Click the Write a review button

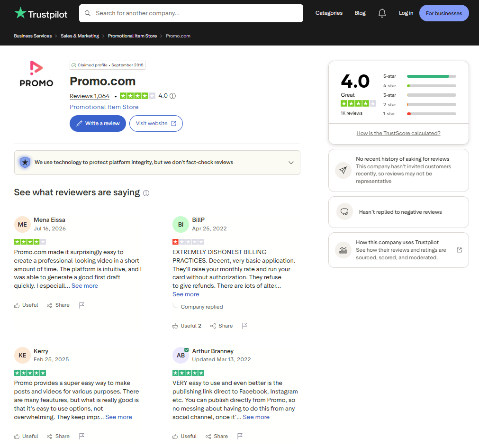click(98, 123)
